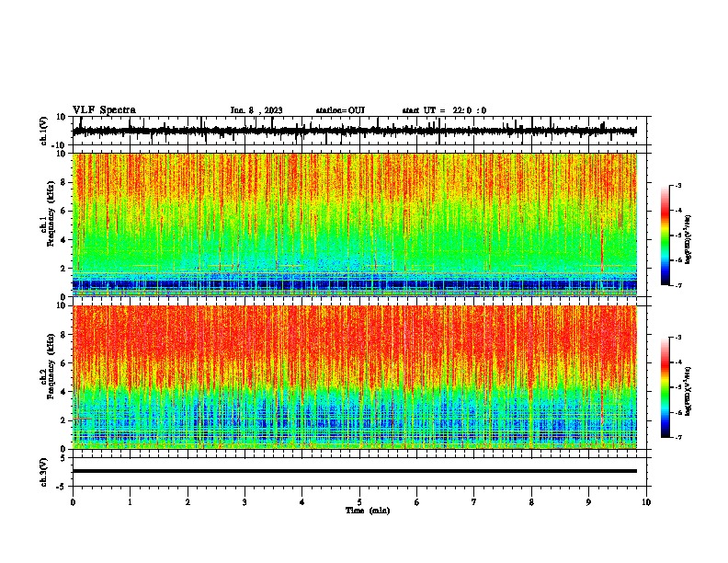Click the time axis tick label 4

click(301, 502)
